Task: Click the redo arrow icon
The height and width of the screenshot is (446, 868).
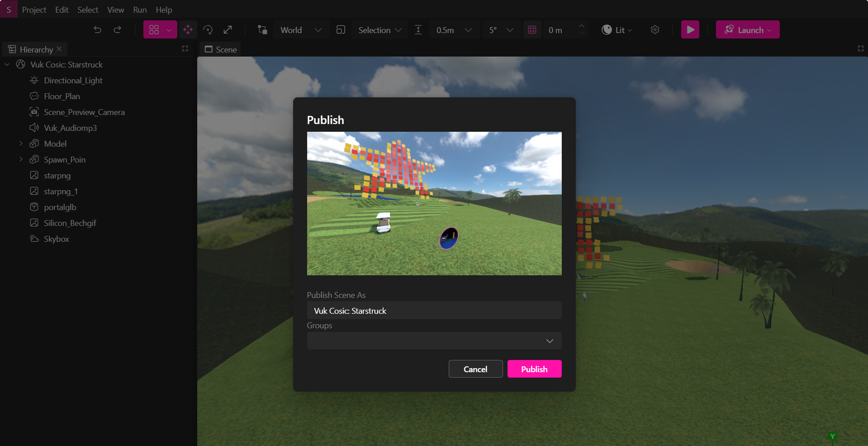Action: coord(117,30)
